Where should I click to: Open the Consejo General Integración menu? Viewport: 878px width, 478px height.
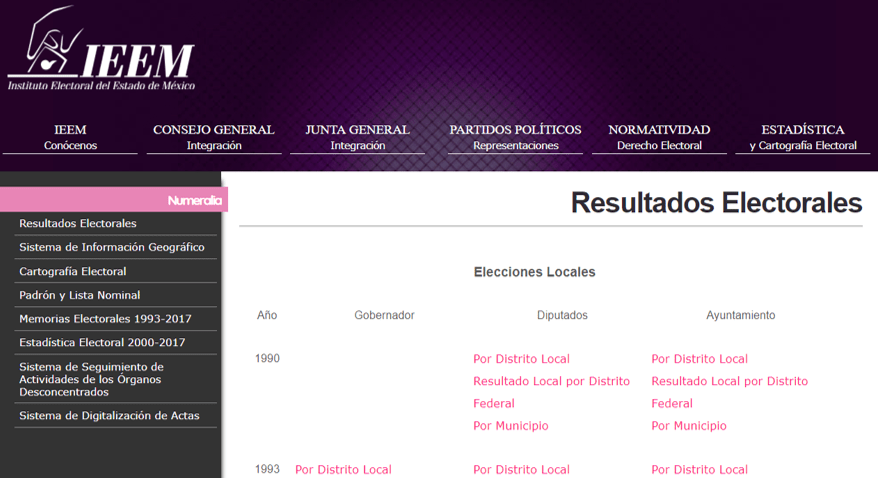(213, 137)
